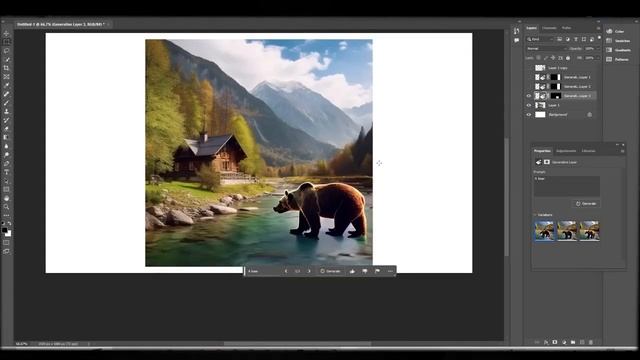The image size is (640, 360).
Task: Click the flag report icon in the task bar
Action: [x=378, y=271]
